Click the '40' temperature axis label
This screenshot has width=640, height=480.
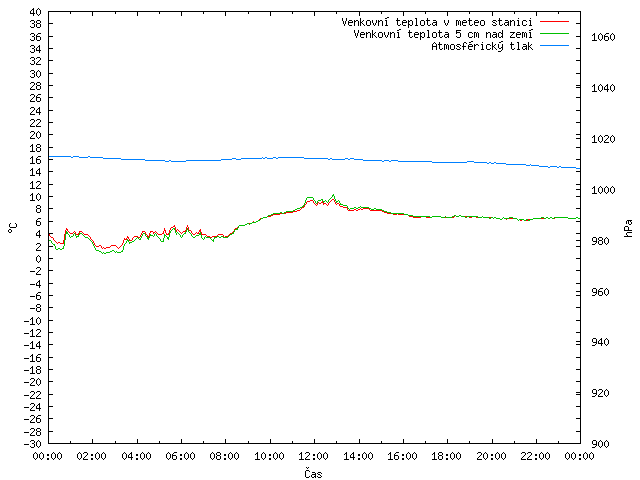coord(36,12)
